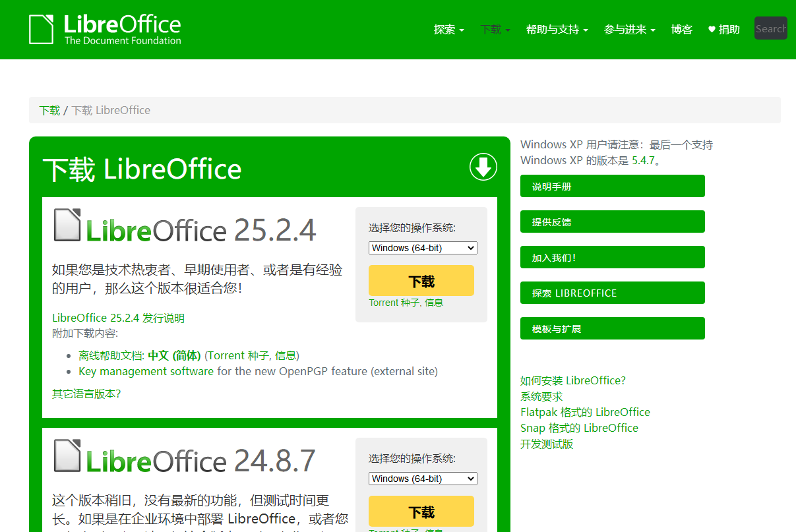Download LibreOffice 24.8.7 with yellow button
The image size is (796, 532).
click(421, 512)
